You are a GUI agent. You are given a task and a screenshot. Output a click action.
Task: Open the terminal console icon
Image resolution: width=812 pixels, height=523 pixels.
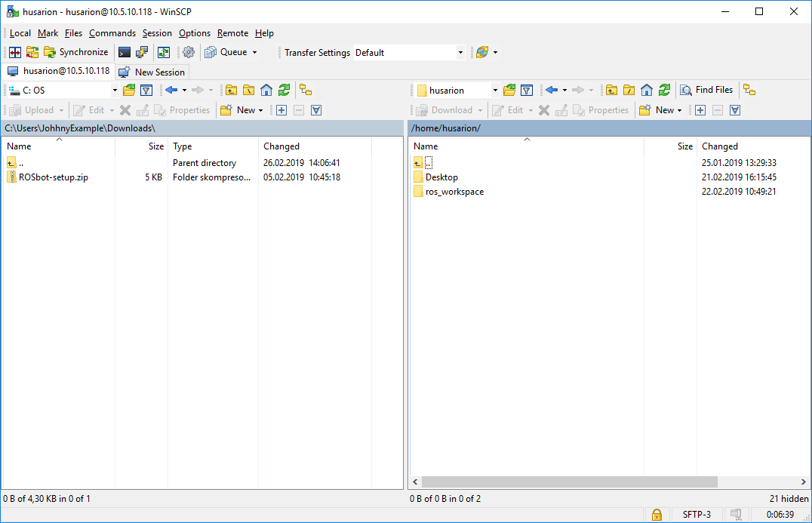tap(125, 52)
